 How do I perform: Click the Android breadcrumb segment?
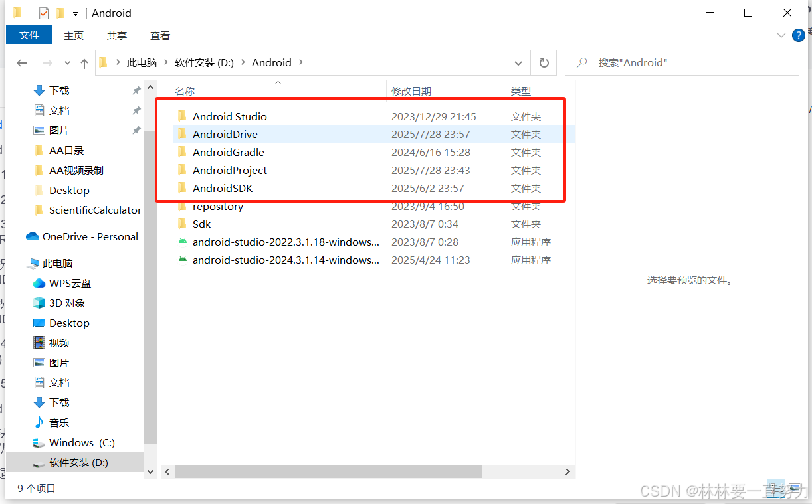click(272, 63)
